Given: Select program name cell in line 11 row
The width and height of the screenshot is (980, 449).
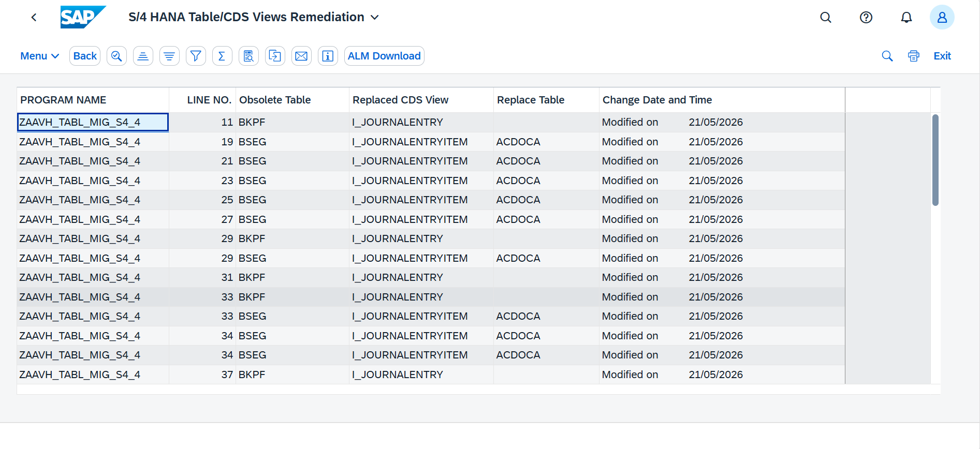Looking at the screenshot, I should click(93, 122).
